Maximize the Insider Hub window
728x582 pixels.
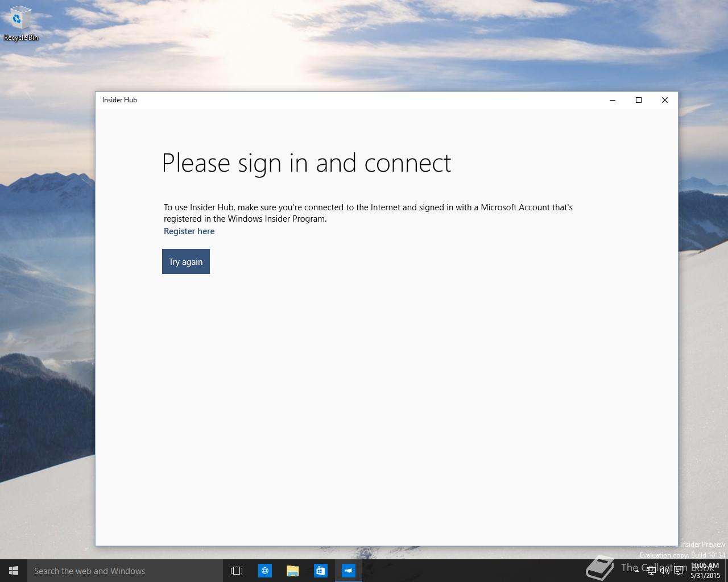pos(639,100)
